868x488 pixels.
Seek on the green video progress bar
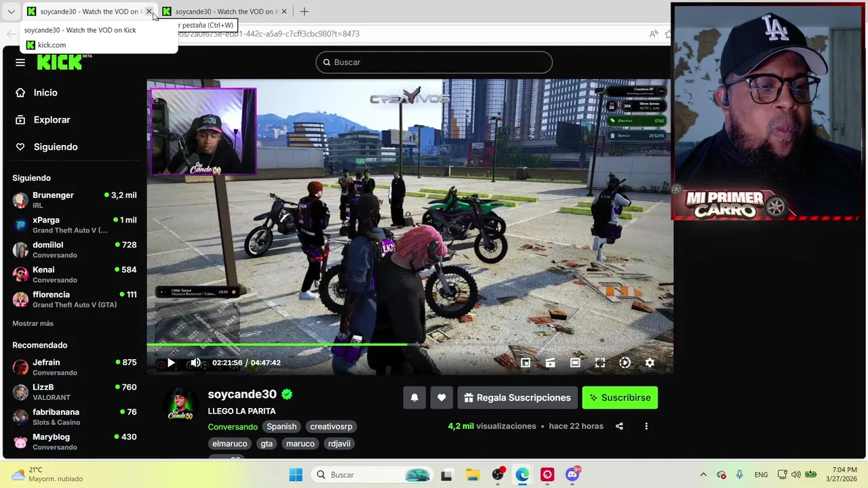[x=410, y=345]
